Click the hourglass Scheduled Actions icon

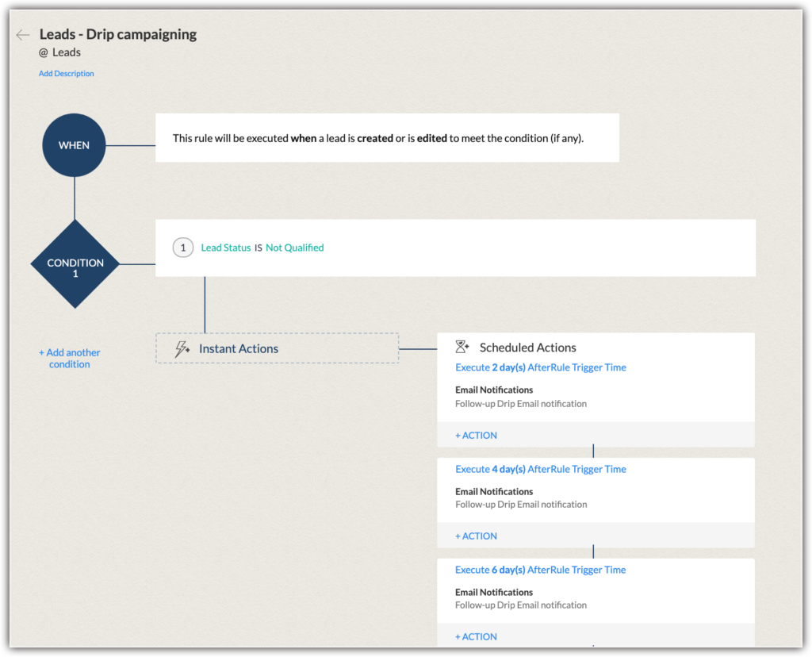coord(460,346)
